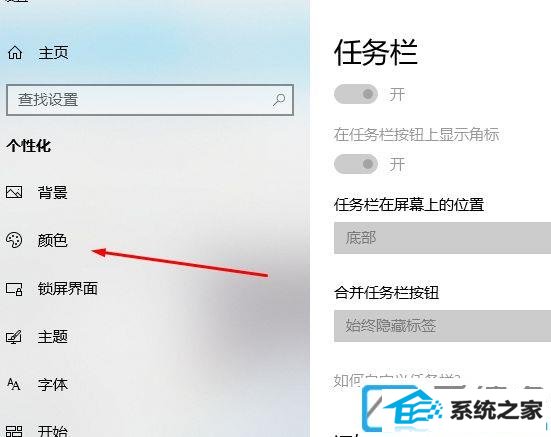Screen dimensions: 551x437
Task: Select the Start tiles icon
Action: [x=14, y=432]
